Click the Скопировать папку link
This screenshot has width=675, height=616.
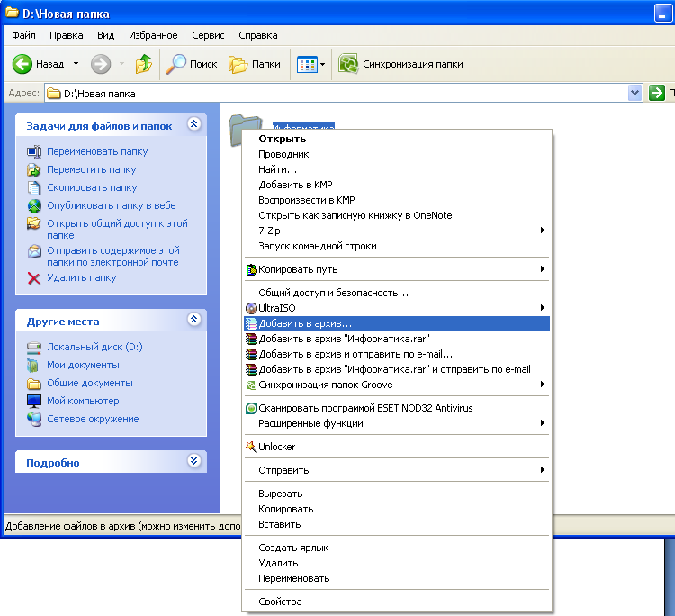click(92, 188)
